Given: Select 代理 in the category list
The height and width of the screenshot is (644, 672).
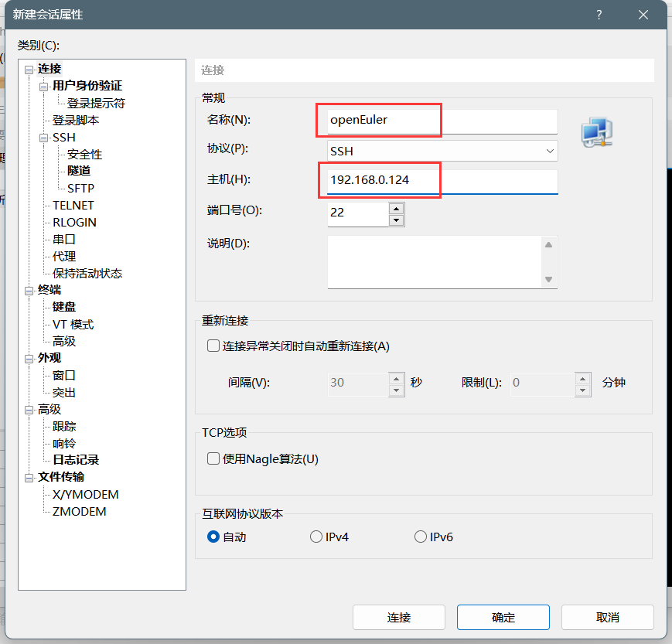Looking at the screenshot, I should pos(64,256).
